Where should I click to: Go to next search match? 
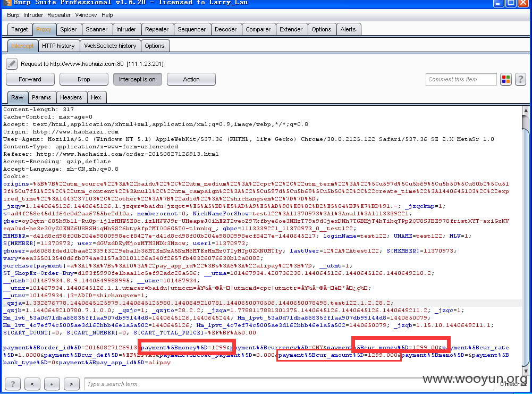pyautogui.click(x=71, y=384)
